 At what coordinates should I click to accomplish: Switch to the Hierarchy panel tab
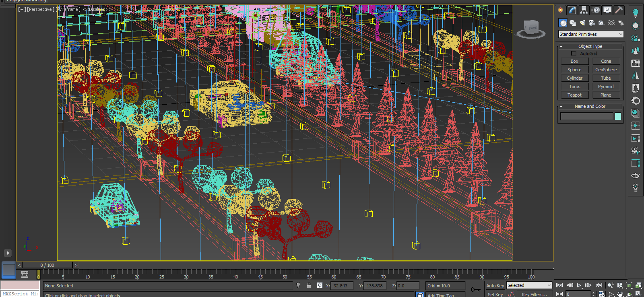click(x=584, y=10)
